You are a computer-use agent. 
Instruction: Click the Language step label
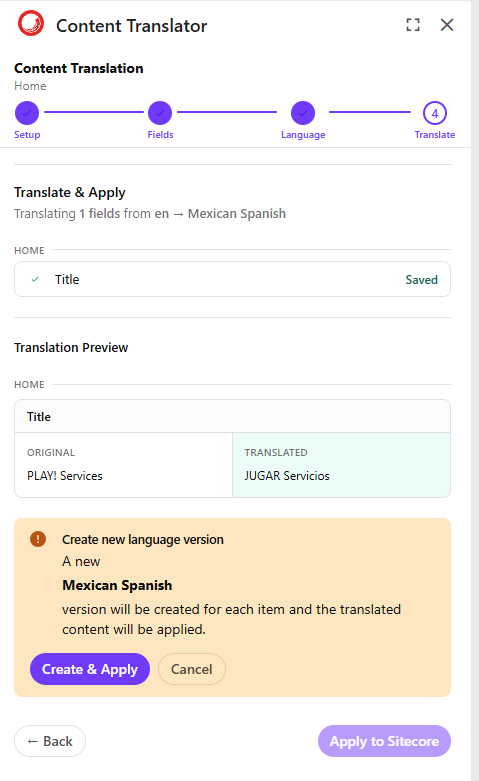pos(303,135)
